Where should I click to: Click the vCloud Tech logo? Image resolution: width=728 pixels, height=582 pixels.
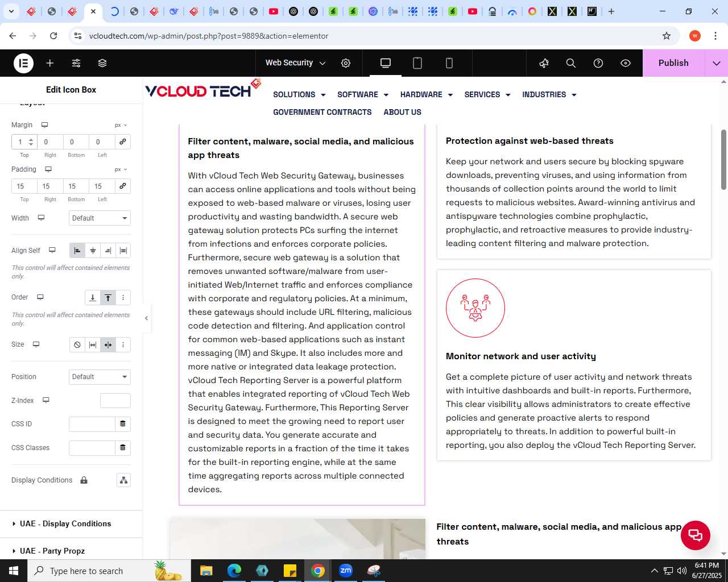click(203, 89)
